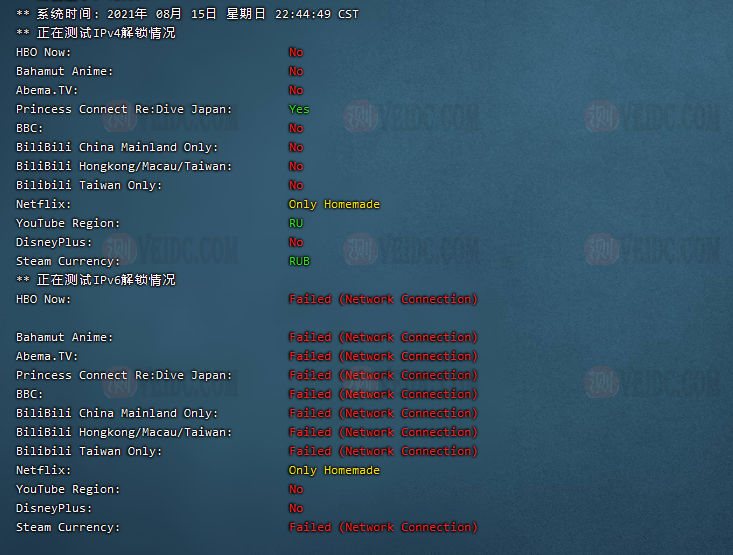Click the IPv4 "Bahamut Anime:" label
This screenshot has width=733, height=555.
(65, 72)
